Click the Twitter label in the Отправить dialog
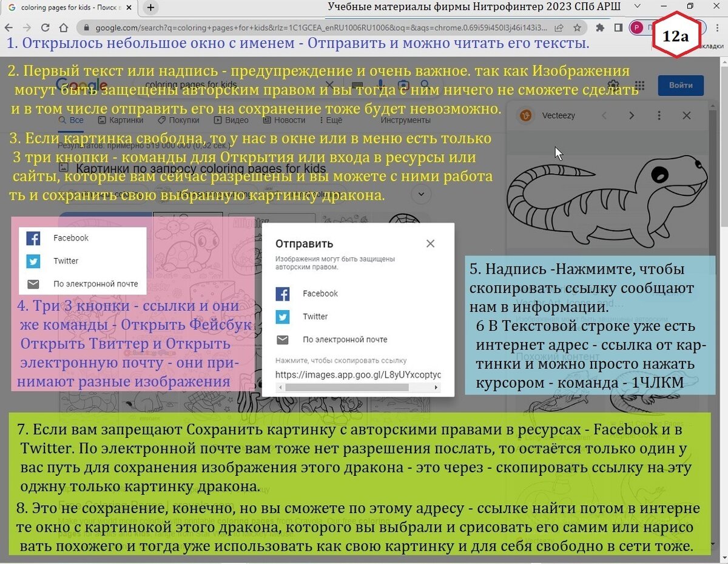The width and height of the screenshot is (728, 564). point(315,317)
